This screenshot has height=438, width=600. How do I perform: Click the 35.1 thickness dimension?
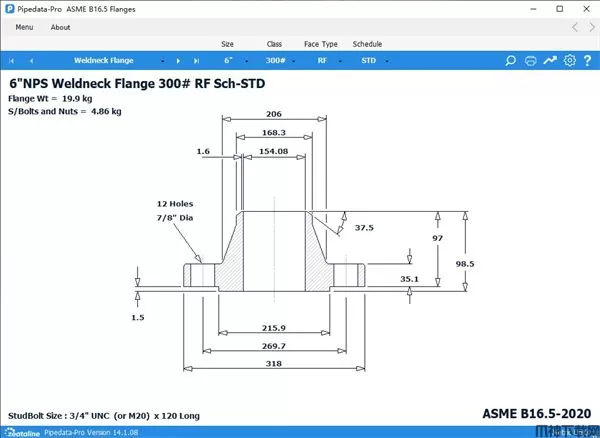pyautogui.click(x=409, y=279)
